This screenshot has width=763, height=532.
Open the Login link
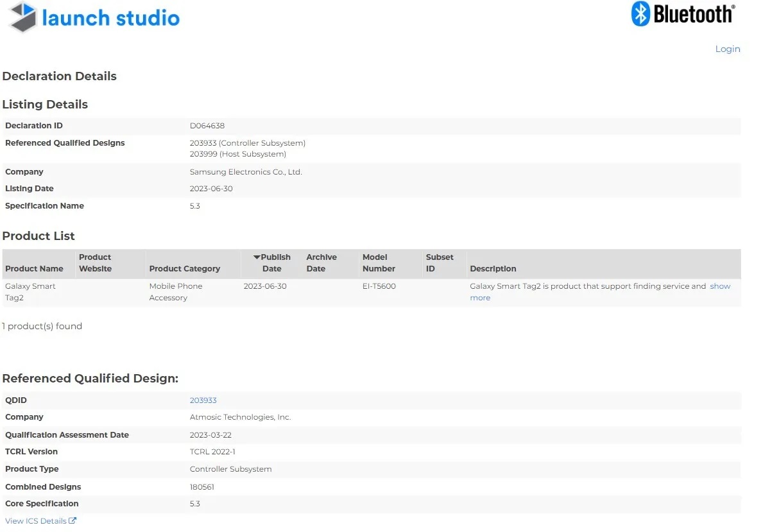[x=727, y=49]
